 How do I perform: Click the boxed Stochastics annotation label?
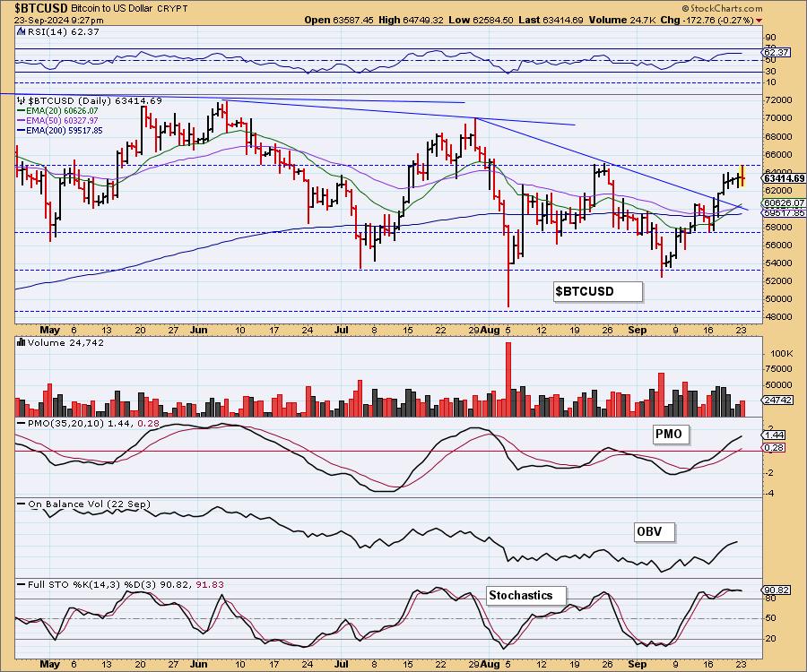point(526,595)
